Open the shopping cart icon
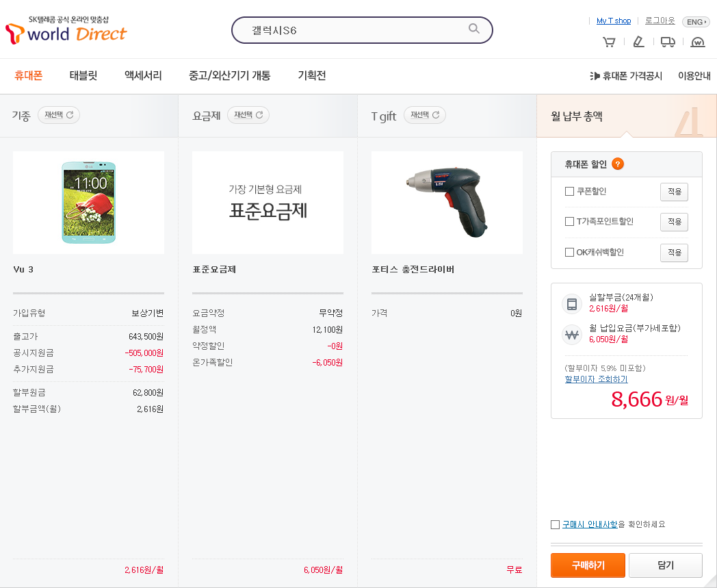The height and width of the screenshot is (588, 717). (x=609, y=42)
